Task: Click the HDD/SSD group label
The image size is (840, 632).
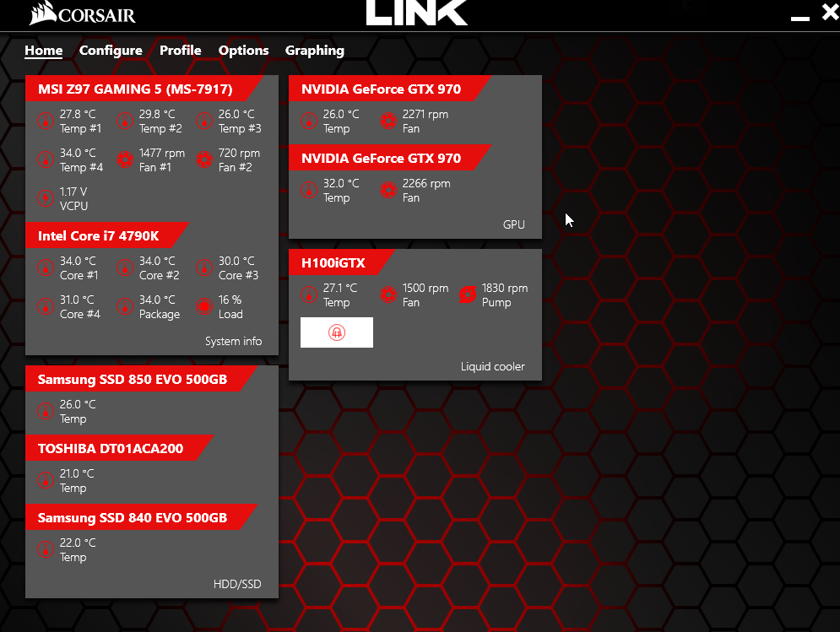Action: 237,584
